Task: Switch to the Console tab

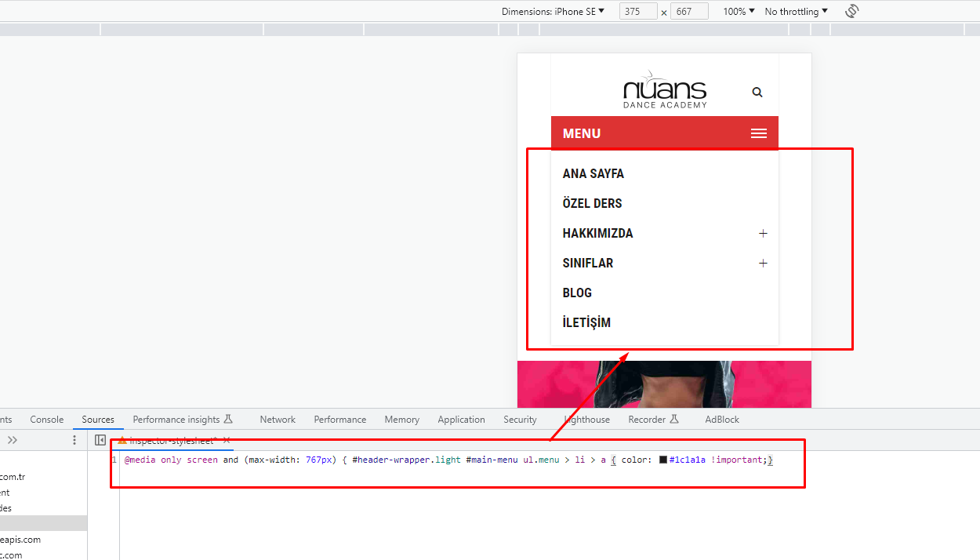Action: (47, 420)
